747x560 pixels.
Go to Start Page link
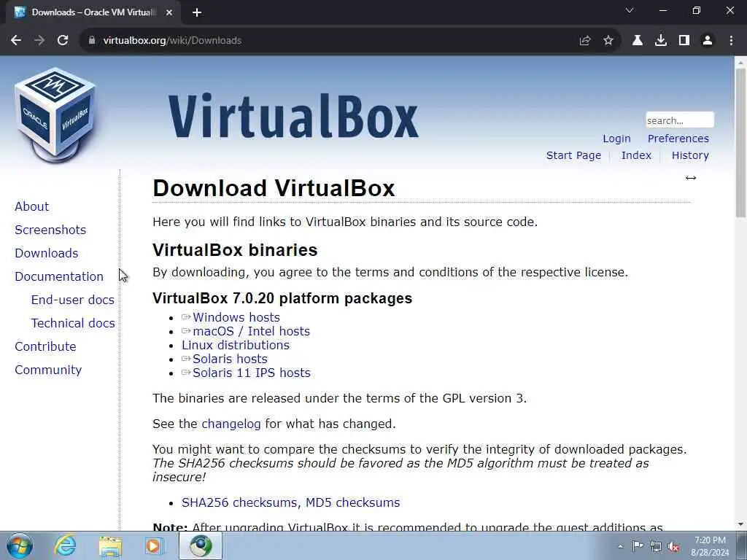tap(573, 155)
